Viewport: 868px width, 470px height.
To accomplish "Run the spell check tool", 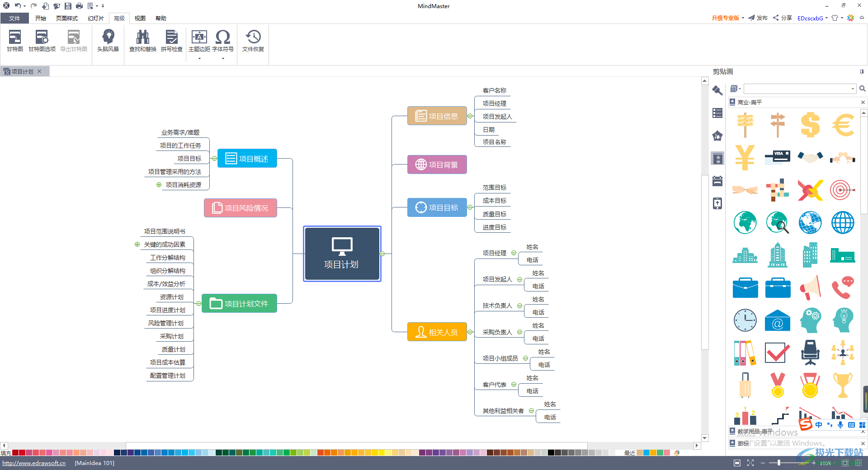I will tap(172, 41).
